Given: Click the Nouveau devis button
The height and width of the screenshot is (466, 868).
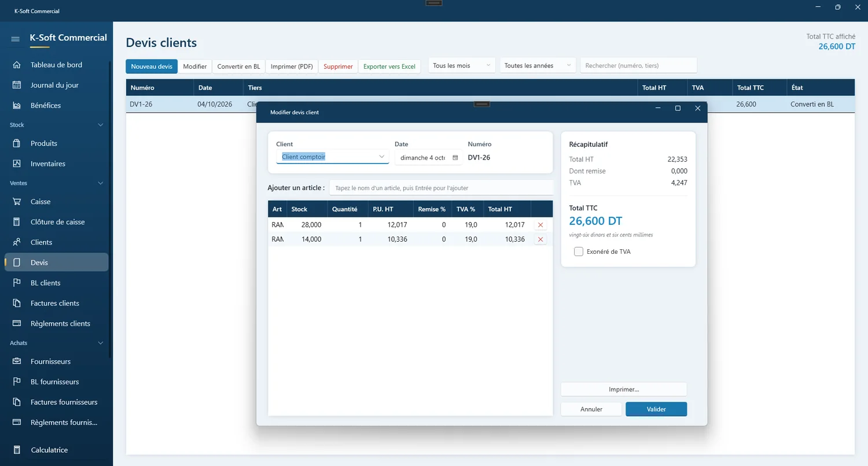Looking at the screenshot, I should coord(152,66).
